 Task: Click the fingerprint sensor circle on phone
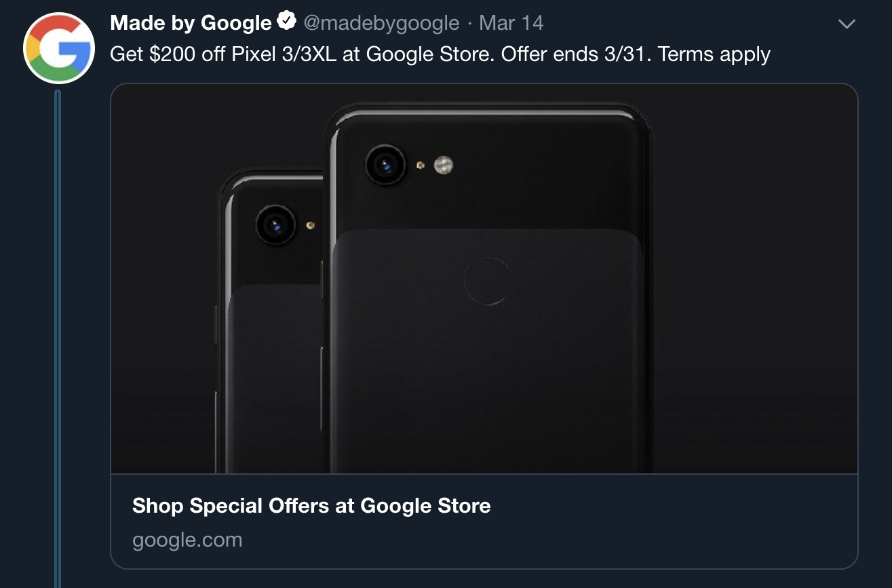click(x=488, y=281)
